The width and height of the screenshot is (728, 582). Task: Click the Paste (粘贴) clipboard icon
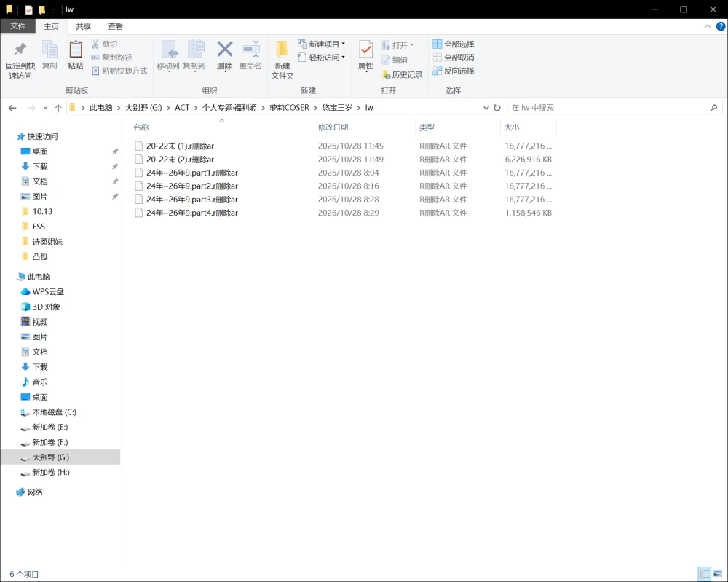[x=75, y=50]
